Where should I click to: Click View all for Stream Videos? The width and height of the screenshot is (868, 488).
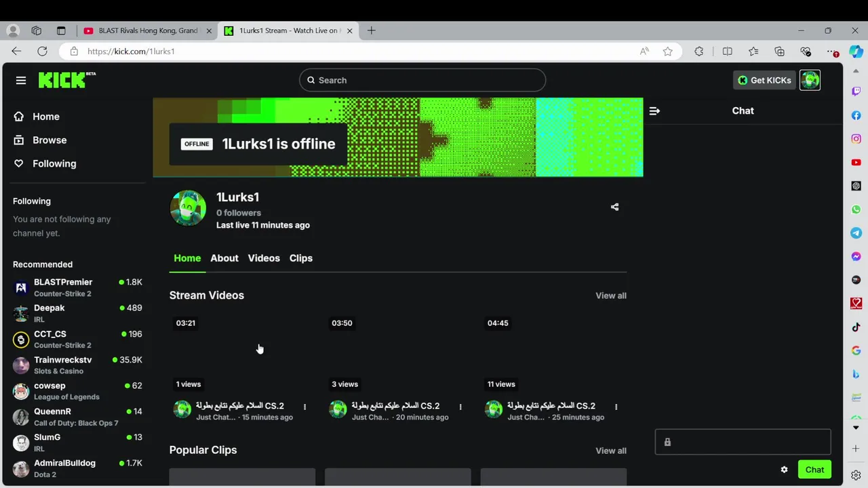[x=611, y=296]
